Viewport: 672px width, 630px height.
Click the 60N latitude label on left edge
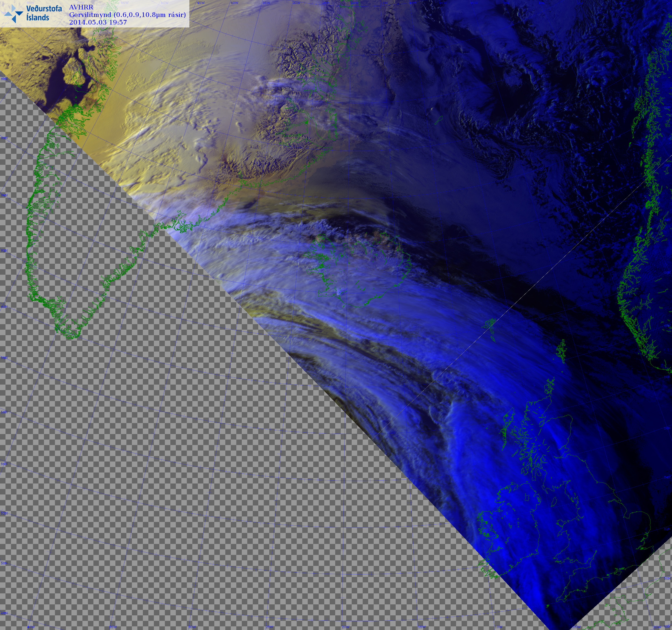tap(4, 307)
